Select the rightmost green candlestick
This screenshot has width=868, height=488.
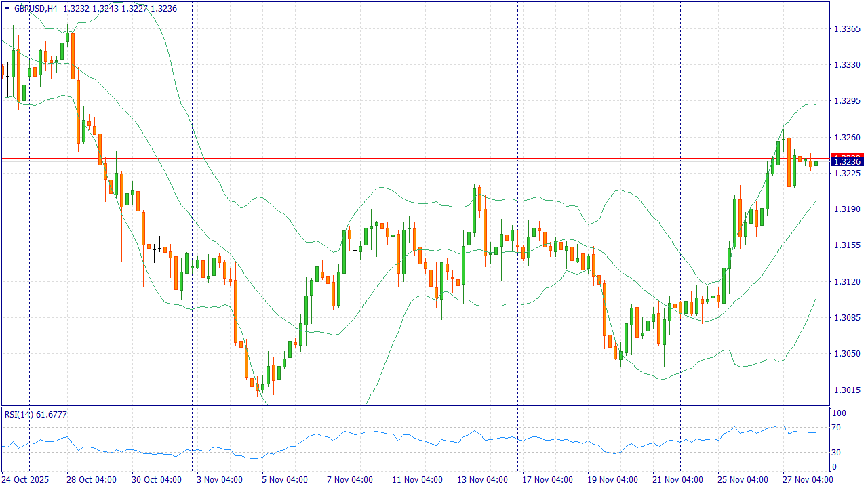pos(816,163)
